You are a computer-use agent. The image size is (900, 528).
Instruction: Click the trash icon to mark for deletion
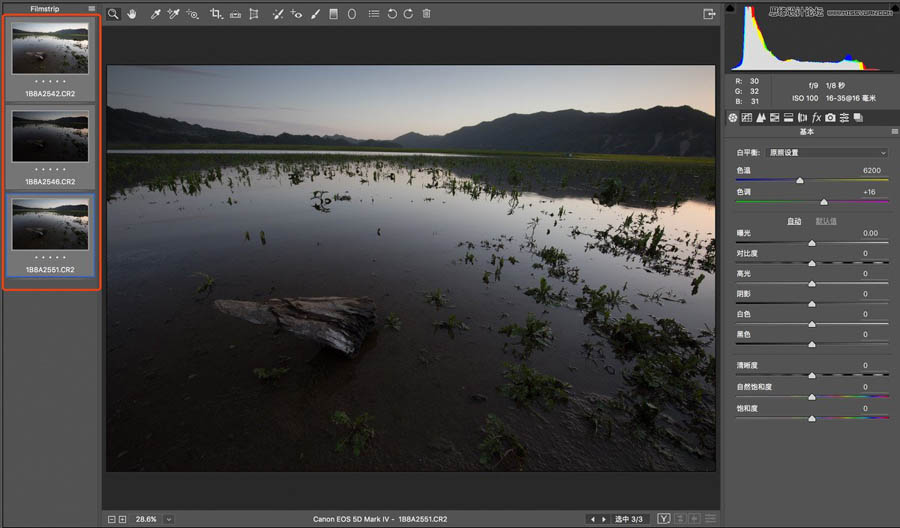point(426,14)
